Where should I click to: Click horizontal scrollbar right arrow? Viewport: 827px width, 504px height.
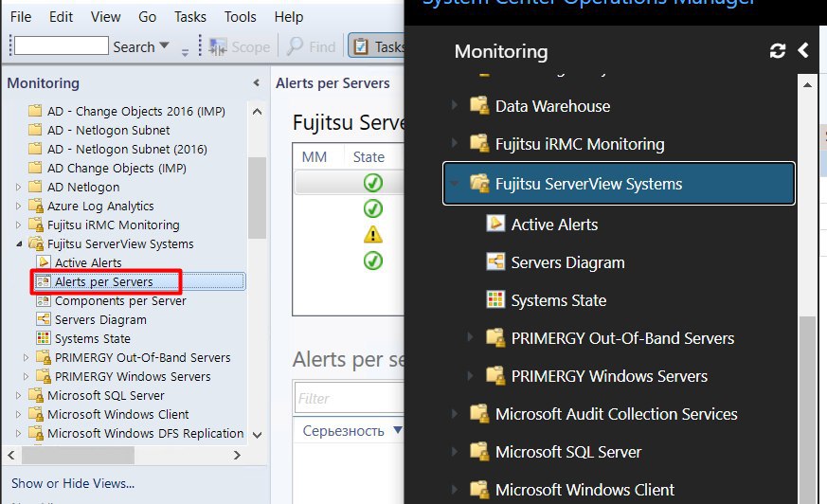(x=237, y=455)
